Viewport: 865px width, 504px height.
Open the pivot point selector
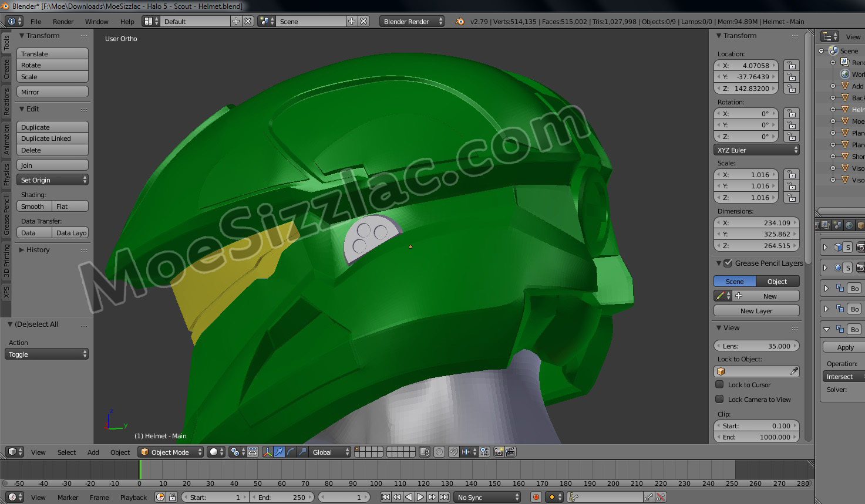click(x=237, y=452)
